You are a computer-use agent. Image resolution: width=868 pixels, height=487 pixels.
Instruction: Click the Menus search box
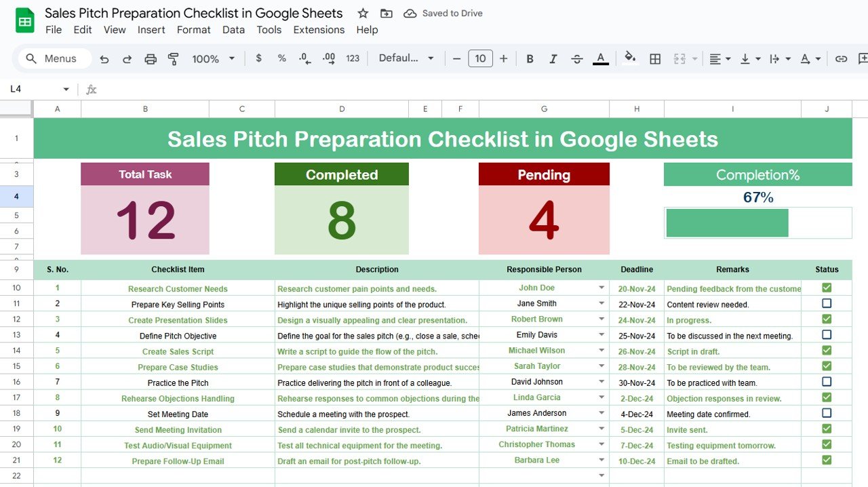(x=54, y=58)
